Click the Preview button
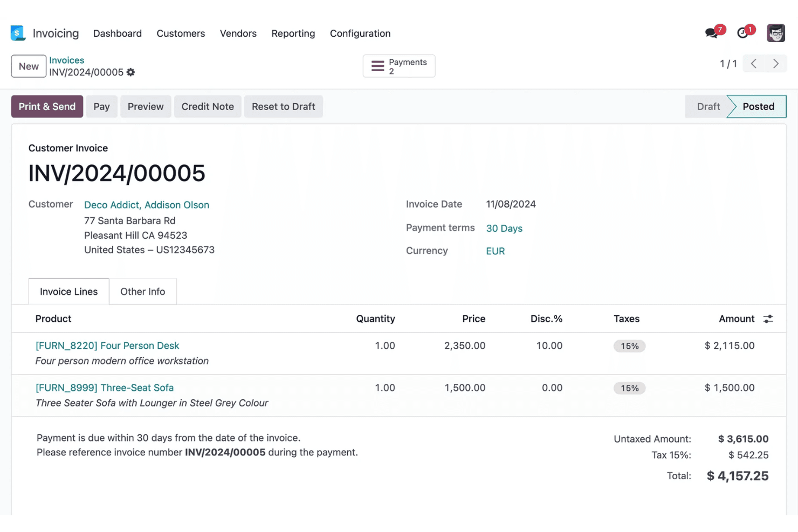The width and height of the screenshot is (798, 532). pyautogui.click(x=146, y=107)
